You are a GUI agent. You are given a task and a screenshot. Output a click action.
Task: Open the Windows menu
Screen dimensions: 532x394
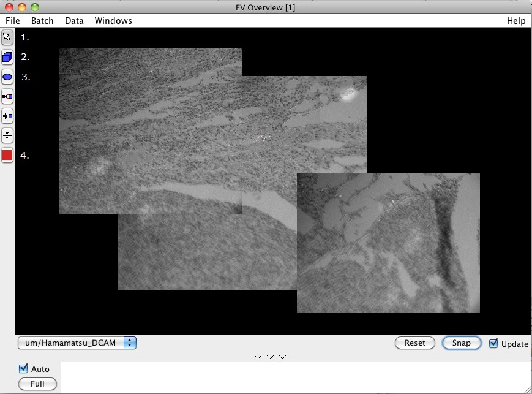click(113, 21)
